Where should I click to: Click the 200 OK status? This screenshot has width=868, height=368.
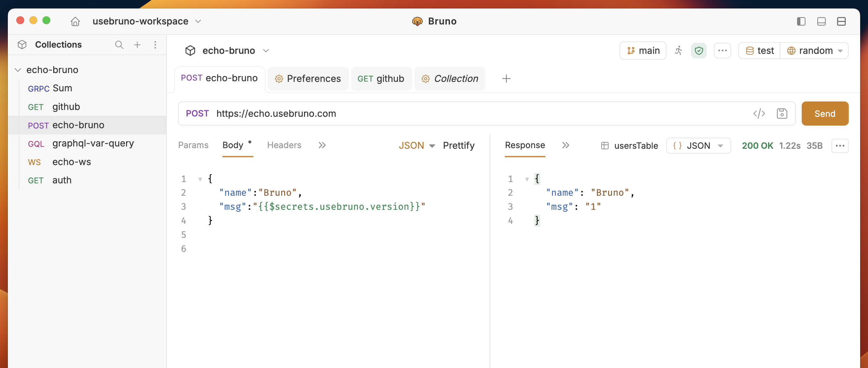(x=757, y=146)
